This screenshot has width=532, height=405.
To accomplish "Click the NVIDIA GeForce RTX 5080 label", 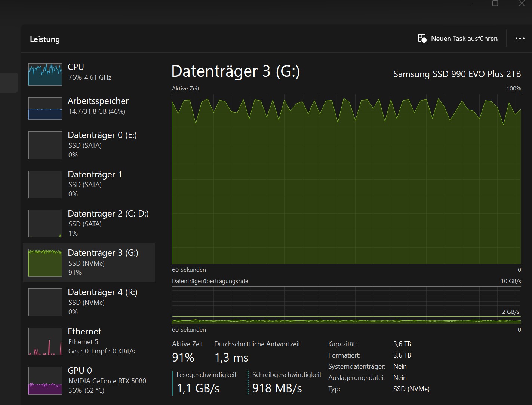I will (107, 381).
